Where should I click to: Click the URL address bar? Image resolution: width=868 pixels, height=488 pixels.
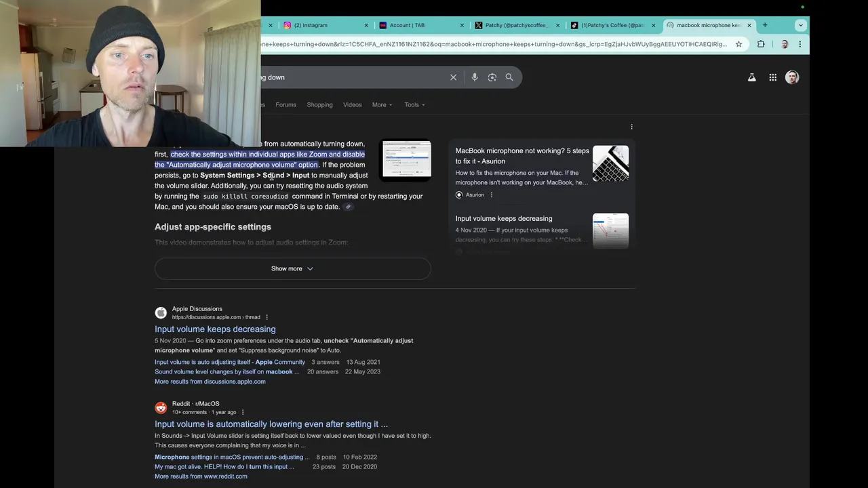495,44
